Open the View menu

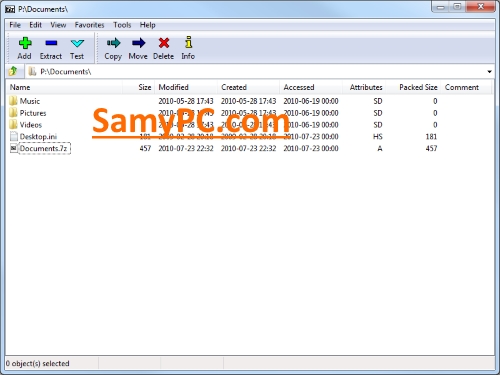pyautogui.click(x=58, y=25)
